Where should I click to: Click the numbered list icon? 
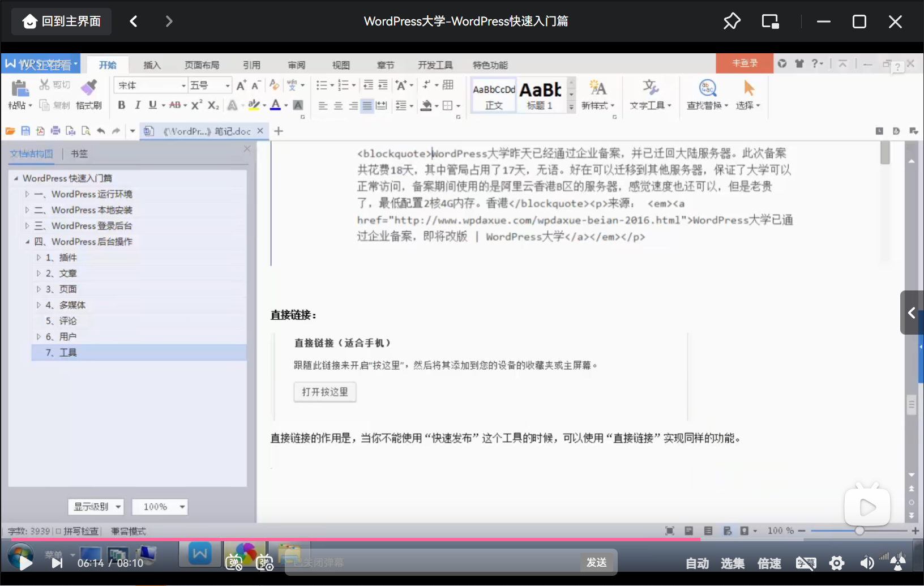(x=343, y=85)
